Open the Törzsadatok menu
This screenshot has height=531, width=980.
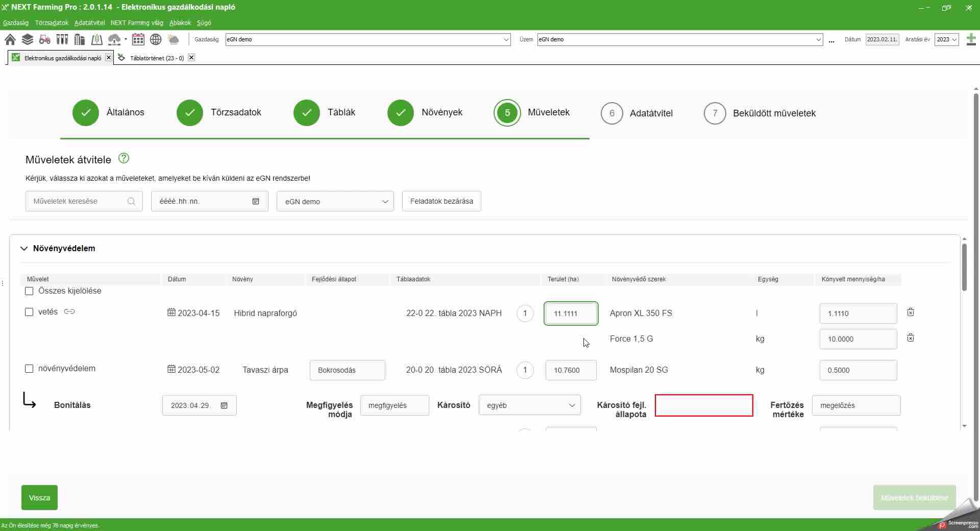coord(52,23)
